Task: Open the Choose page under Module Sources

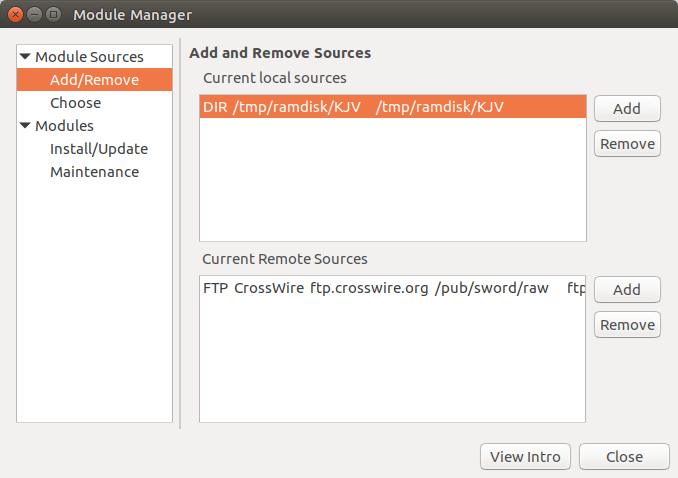Action: pyautogui.click(x=75, y=103)
